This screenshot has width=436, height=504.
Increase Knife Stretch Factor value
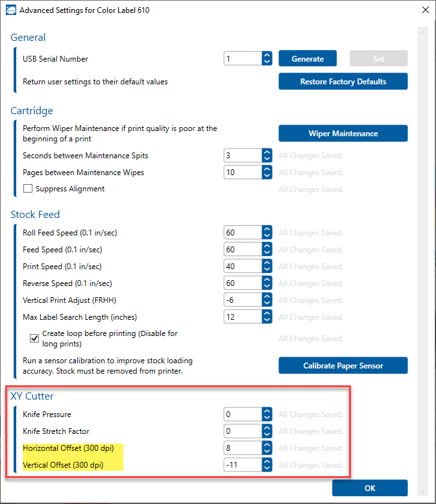coord(267,427)
